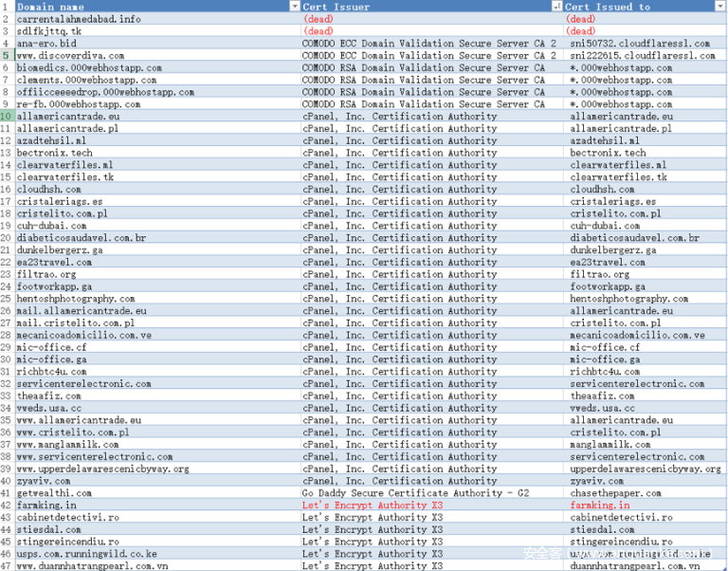Open the Cert Issuer filter dropdown
The height and width of the screenshot is (571, 728).
pyautogui.click(x=556, y=7)
